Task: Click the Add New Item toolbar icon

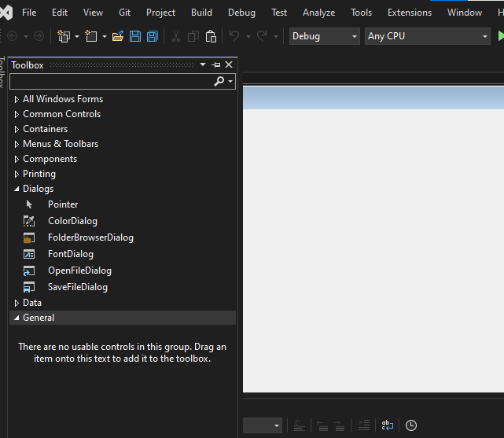Action: tap(91, 36)
